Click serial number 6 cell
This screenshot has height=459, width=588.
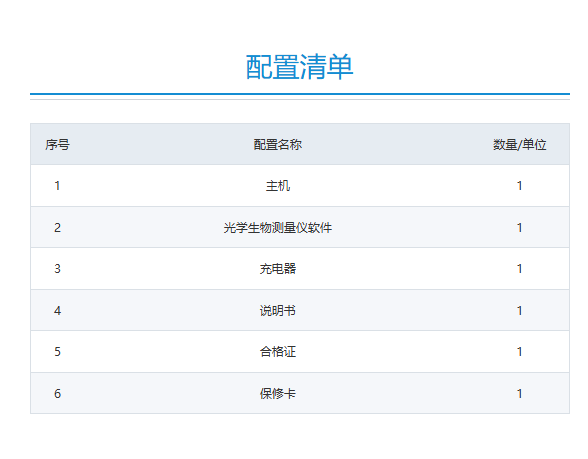click(57, 393)
